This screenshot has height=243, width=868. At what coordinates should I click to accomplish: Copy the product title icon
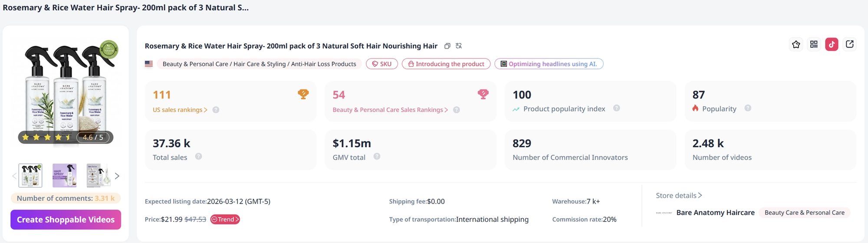tap(447, 46)
